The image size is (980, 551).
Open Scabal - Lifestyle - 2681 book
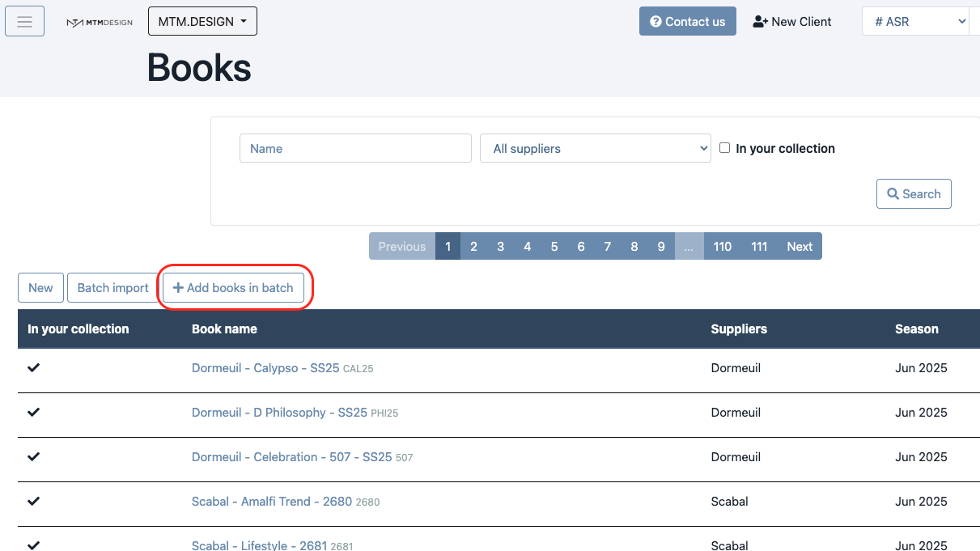coord(259,545)
